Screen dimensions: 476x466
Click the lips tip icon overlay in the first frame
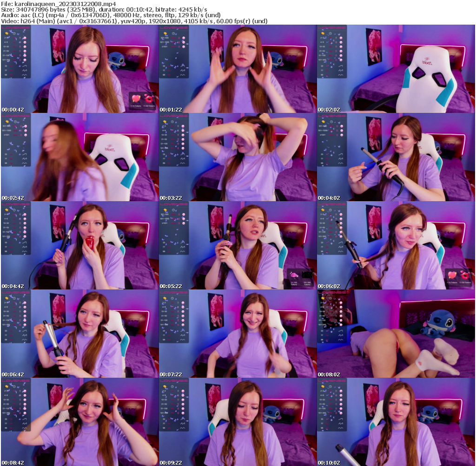(149, 98)
